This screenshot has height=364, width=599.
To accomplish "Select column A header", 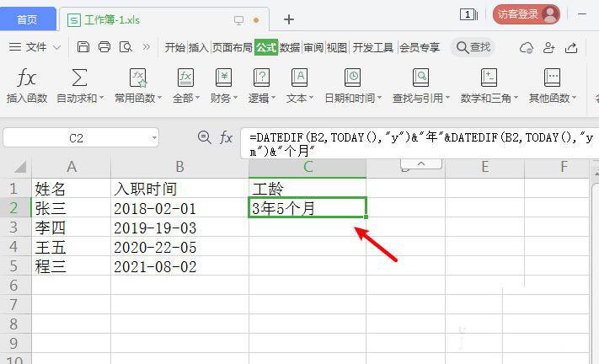I will click(x=71, y=168).
